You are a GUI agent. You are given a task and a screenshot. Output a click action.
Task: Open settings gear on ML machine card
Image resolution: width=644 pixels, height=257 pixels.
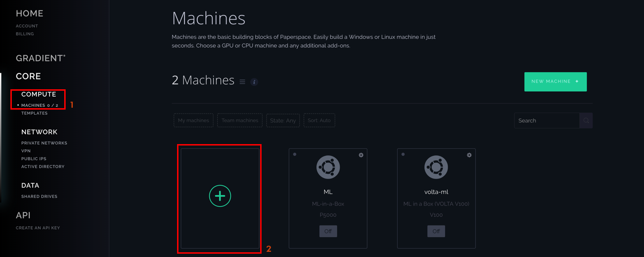coord(361,155)
